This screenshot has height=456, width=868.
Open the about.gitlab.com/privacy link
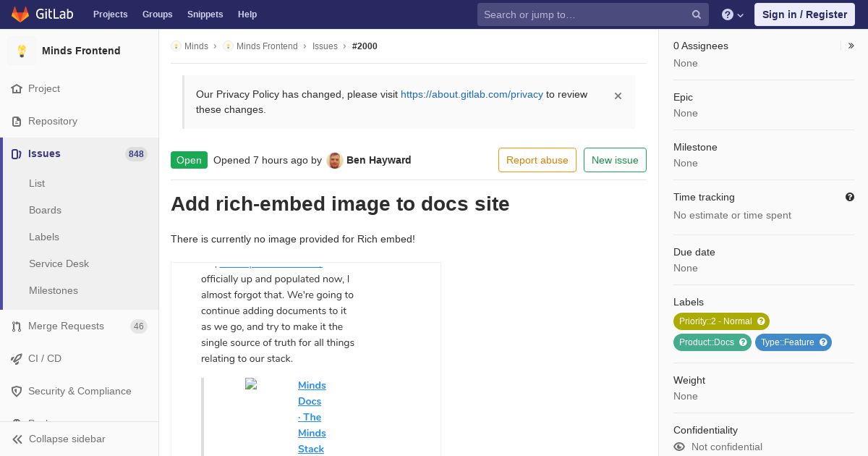(472, 94)
